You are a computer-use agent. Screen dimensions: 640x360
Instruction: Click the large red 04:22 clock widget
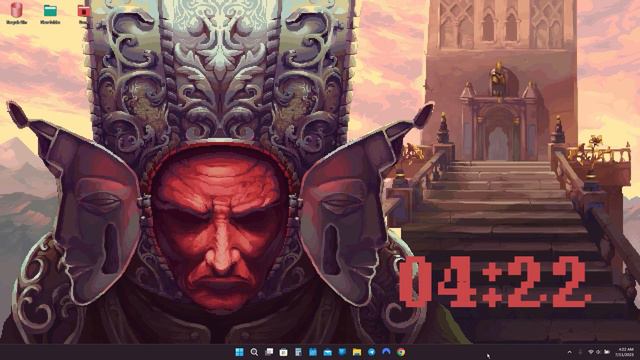click(x=494, y=282)
